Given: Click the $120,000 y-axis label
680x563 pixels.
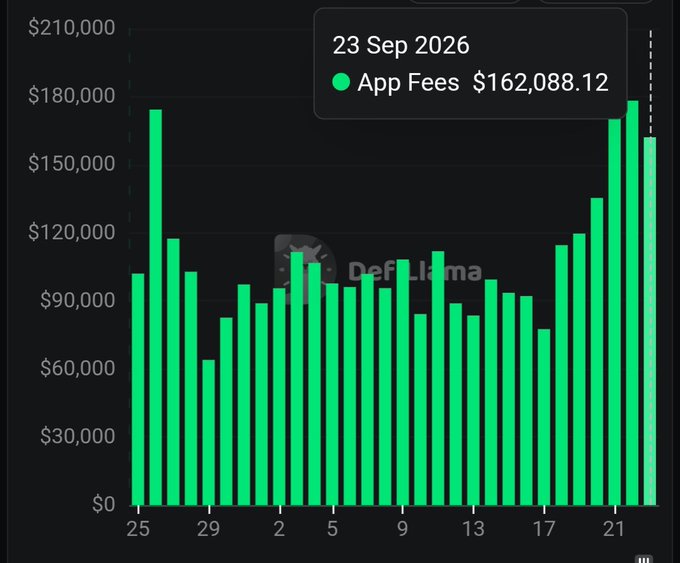Looking at the screenshot, I should 72,232.
